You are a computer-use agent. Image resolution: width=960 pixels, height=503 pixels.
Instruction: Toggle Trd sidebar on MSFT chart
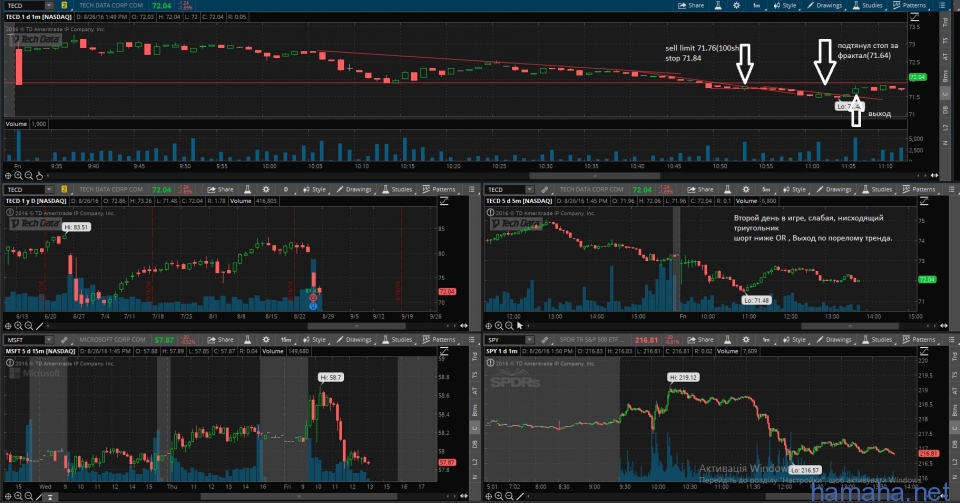(x=474, y=356)
